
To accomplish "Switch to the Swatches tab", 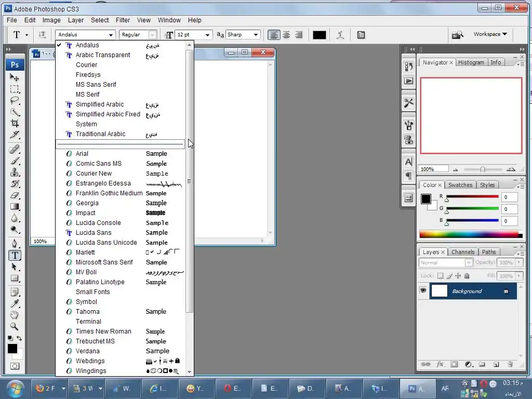I will click(460, 185).
